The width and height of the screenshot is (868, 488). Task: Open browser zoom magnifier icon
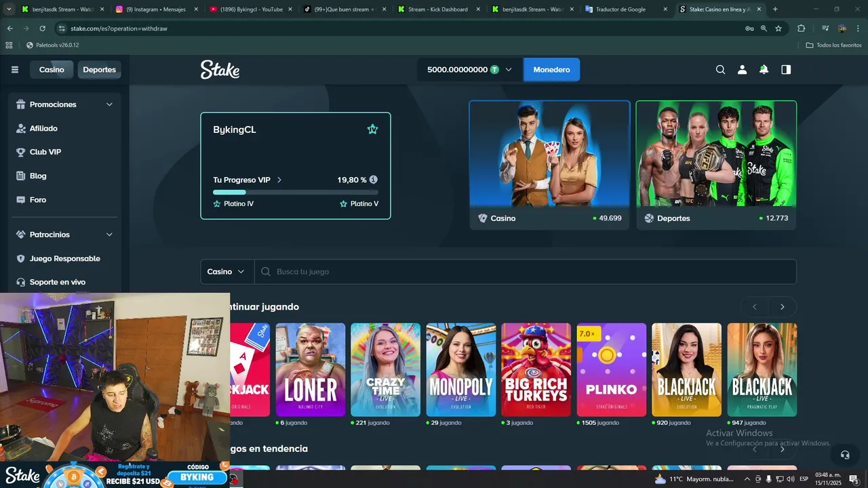pos(764,28)
